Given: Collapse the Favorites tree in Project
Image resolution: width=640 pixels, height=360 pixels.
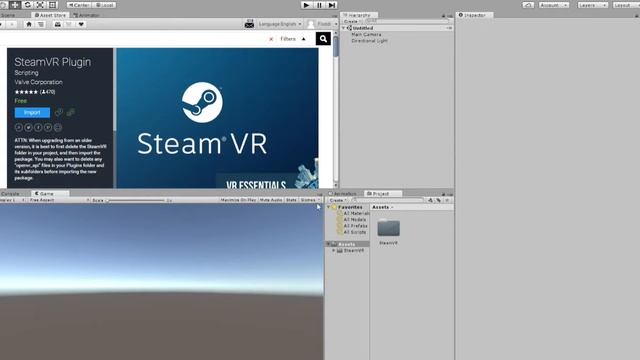Looking at the screenshot, I should (329, 207).
